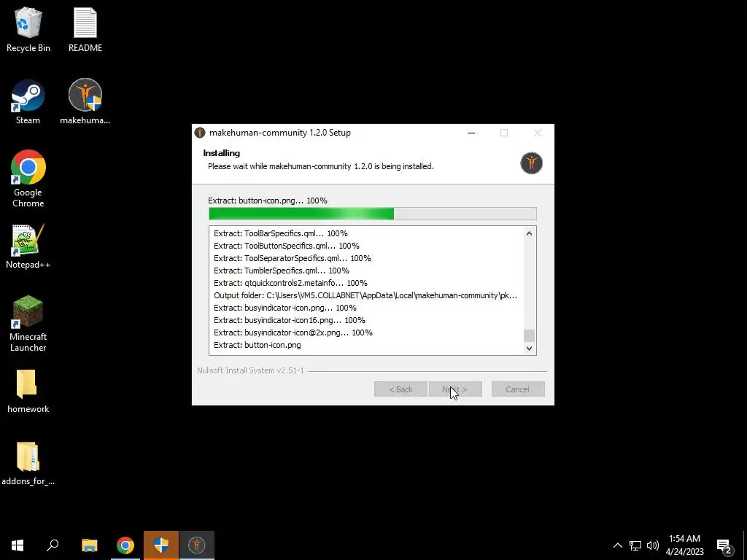Click the makehuman logo in installer header

click(531, 163)
